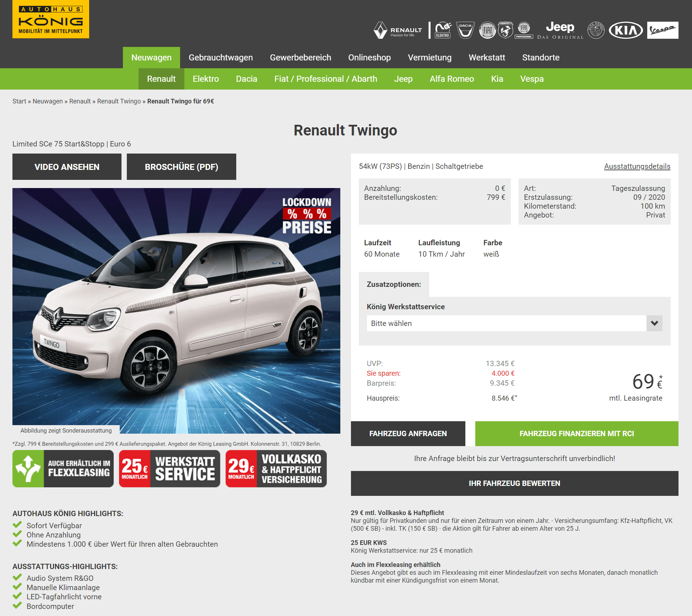Screen dimensions: 692x616
Task: Go to Gebrauchtwagen menu
Action: click(x=221, y=58)
